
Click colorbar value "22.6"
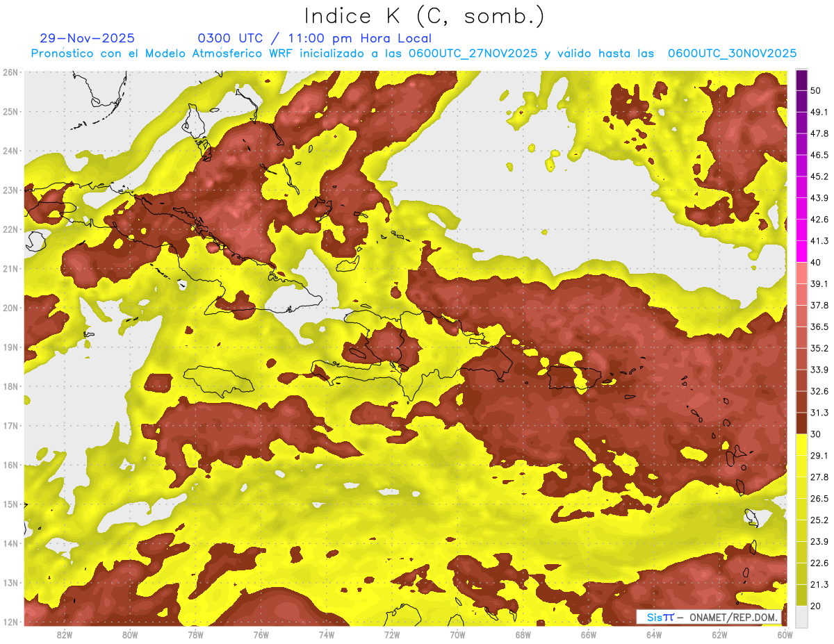819,563
